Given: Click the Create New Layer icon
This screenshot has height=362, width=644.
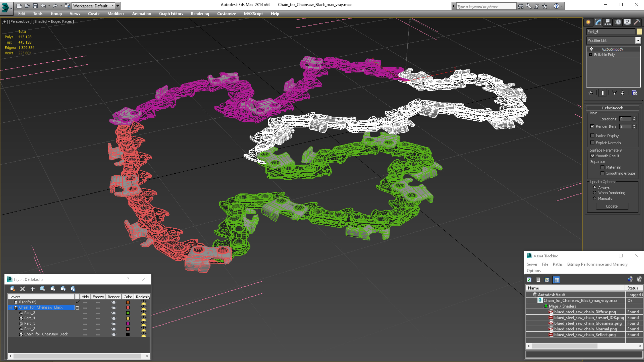Looking at the screenshot, I should tap(12, 289).
